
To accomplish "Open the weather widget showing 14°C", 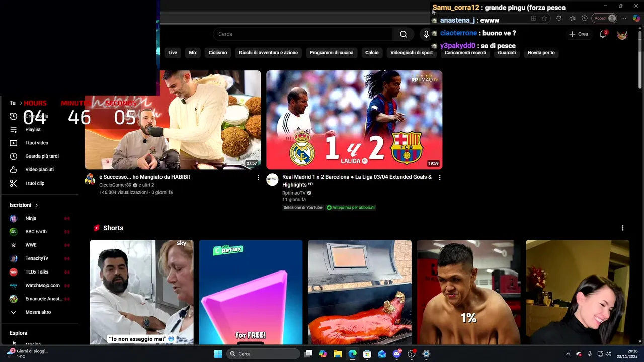I will coord(28,354).
